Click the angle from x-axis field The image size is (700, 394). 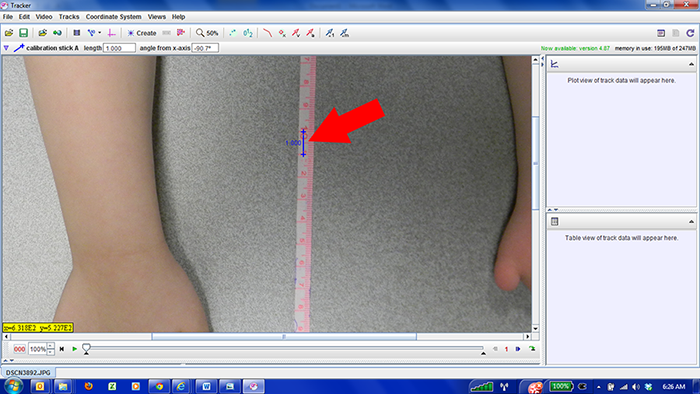205,48
